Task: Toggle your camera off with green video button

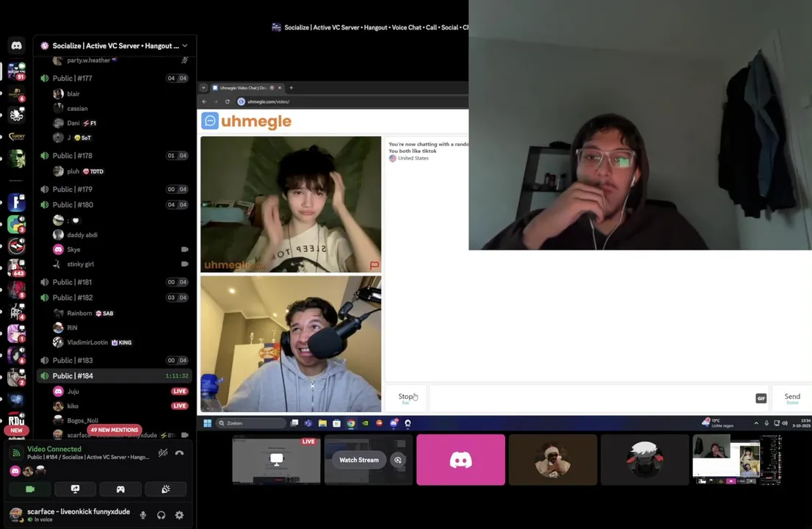Action: pos(30,489)
